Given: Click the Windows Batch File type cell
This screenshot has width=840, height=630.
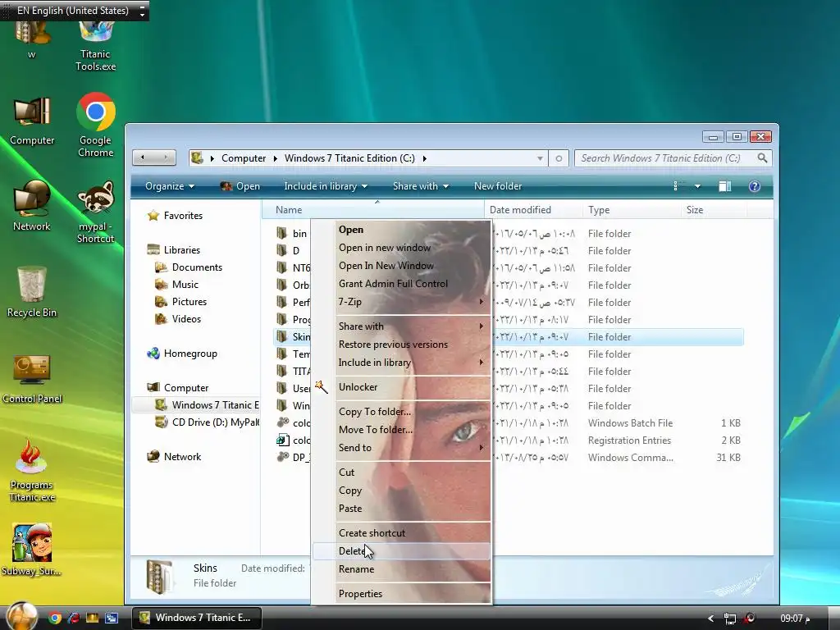Looking at the screenshot, I should [x=630, y=422].
